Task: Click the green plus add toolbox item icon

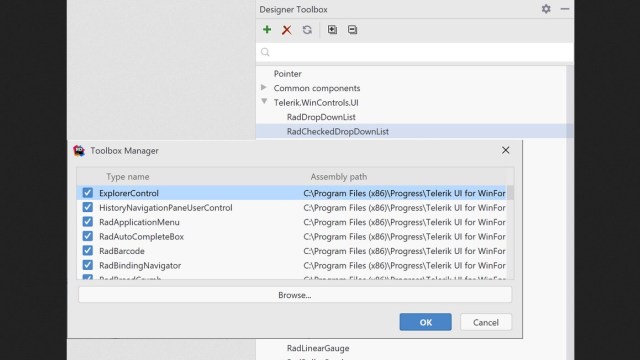Action: (x=267, y=29)
